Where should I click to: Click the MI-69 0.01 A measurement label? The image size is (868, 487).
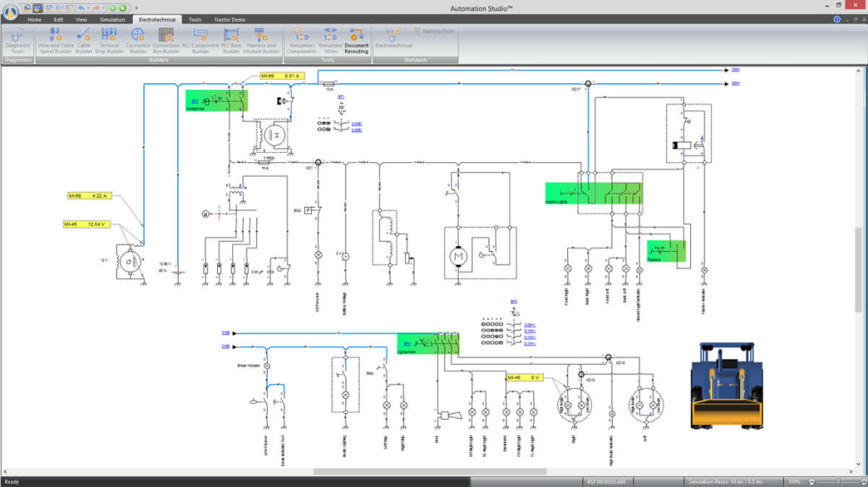282,76
